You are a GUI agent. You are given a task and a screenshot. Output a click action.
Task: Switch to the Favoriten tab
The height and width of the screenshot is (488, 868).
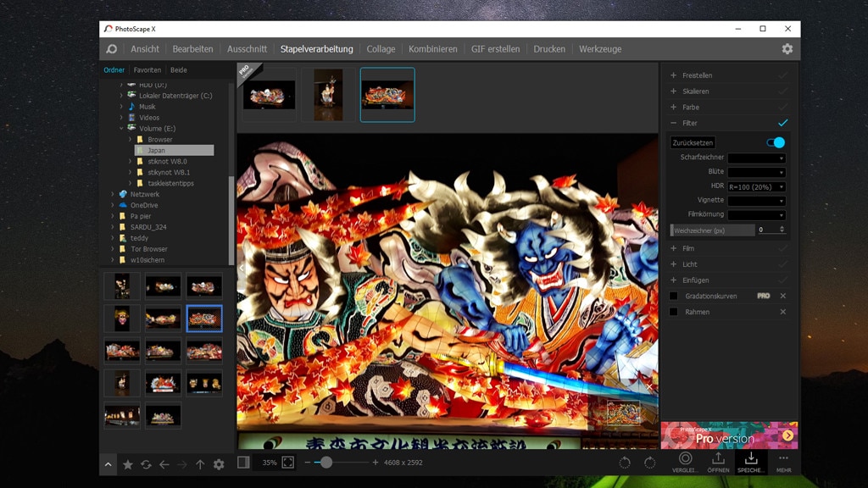pos(147,70)
